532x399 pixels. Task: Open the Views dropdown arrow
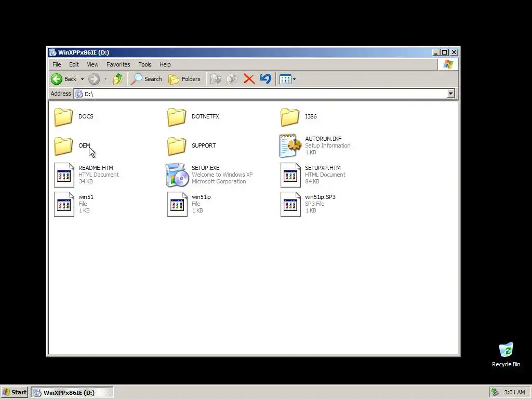tap(294, 79)
